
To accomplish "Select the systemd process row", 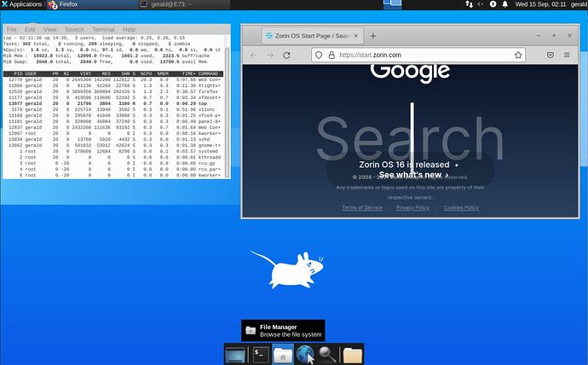I will (x=112, y=151).
